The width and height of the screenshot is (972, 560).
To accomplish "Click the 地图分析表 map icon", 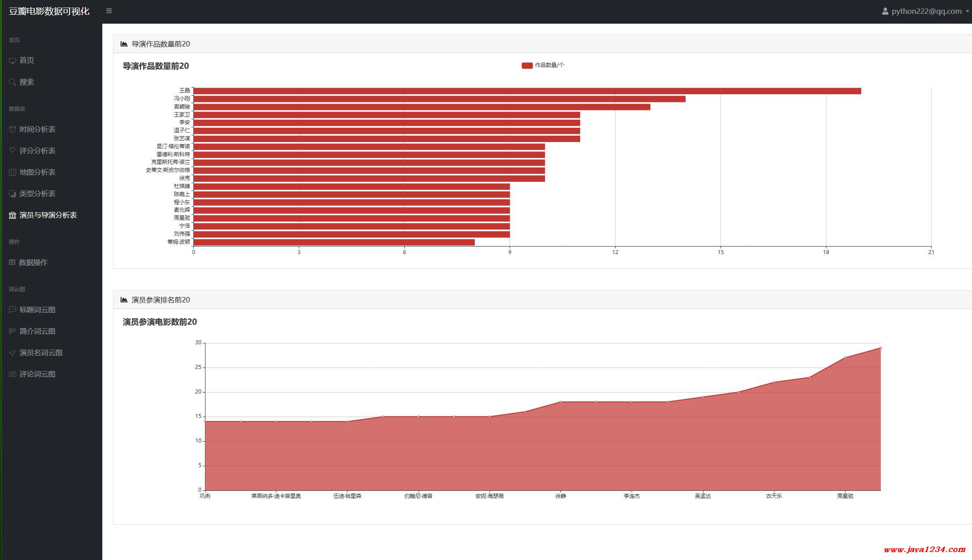I will (13, 172).
